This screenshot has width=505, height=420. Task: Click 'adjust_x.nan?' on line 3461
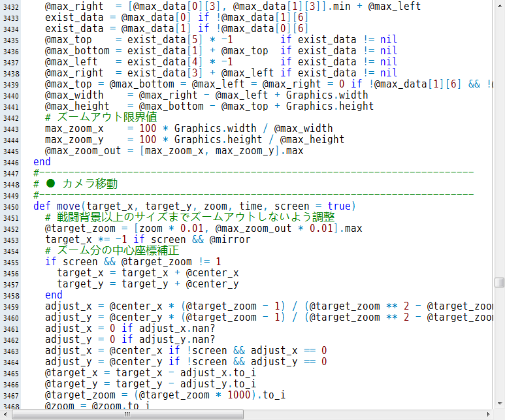coord(177,329)
